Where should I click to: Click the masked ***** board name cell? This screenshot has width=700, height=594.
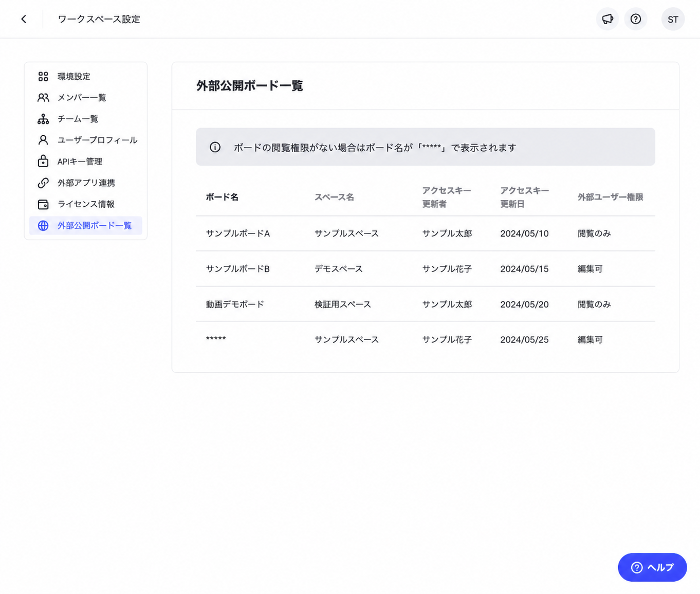point(216,339)
